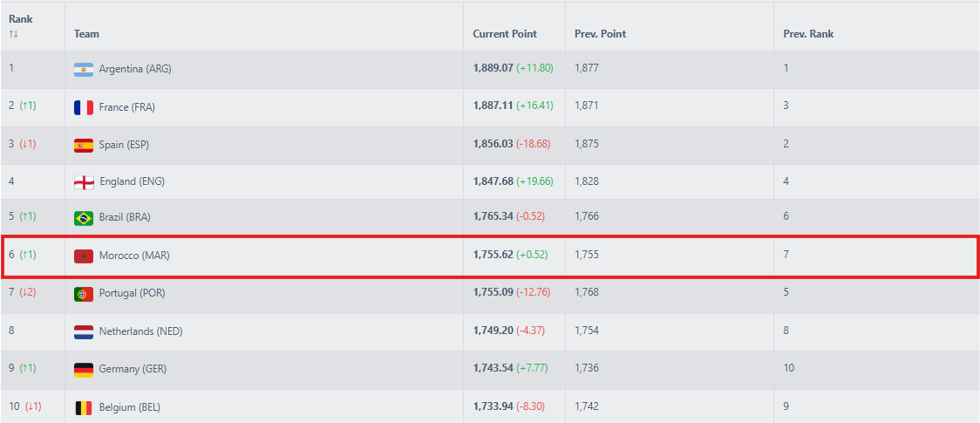Click the Germany flag icon
This screenshot has width=980, height=423.
point(84,369)
